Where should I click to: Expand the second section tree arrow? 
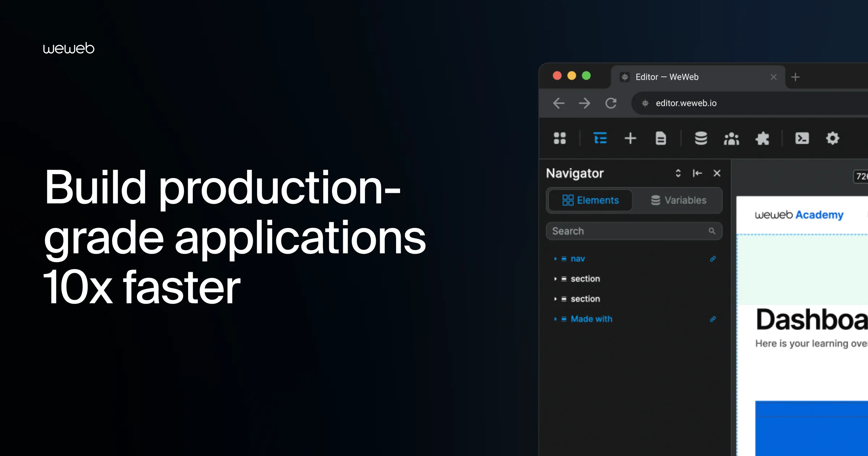(555, 299)
